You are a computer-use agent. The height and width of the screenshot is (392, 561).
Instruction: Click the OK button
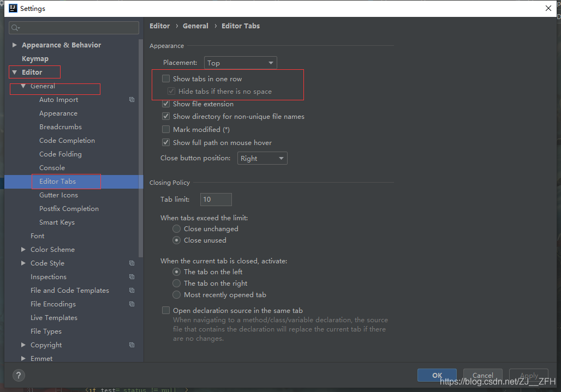[437, 375]
